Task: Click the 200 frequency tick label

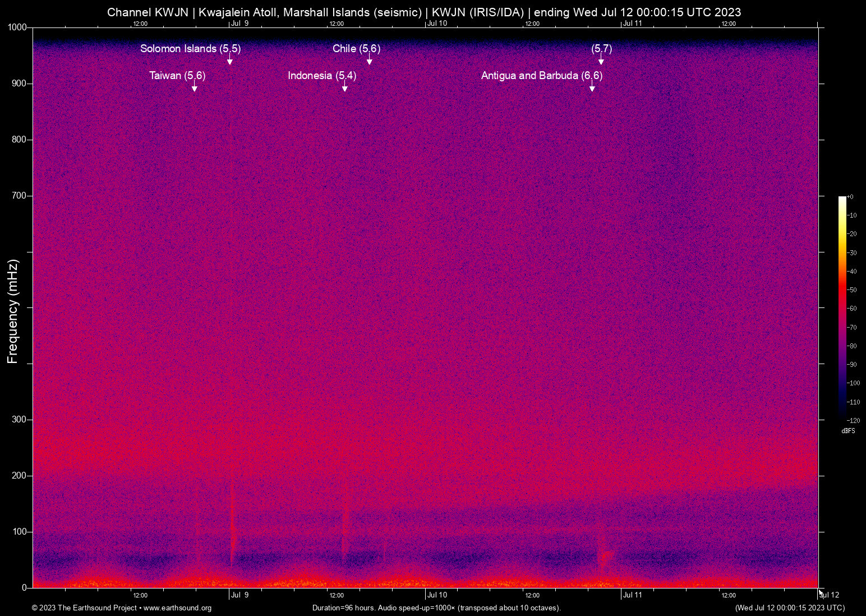Action: tap(20, 476)
